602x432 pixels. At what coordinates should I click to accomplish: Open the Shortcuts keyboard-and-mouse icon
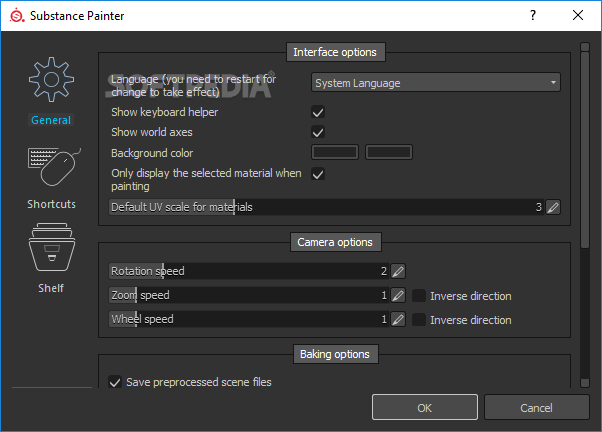54,167
